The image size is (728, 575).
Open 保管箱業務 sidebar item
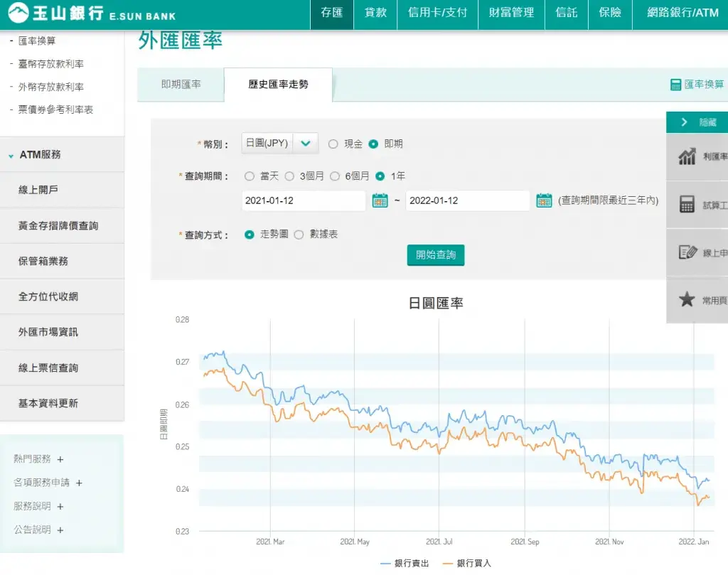click(63, 262)
